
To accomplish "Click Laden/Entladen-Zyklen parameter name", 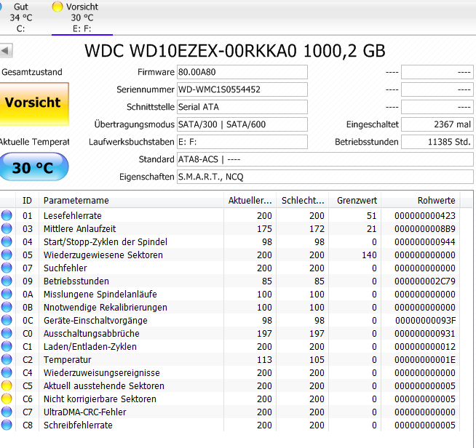I will [90, 346].
